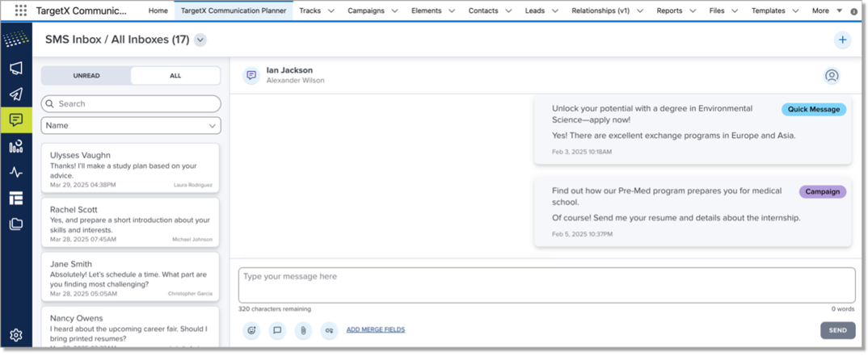Open Jane Smith conversation
868x356 pixels.
point(130,277)
